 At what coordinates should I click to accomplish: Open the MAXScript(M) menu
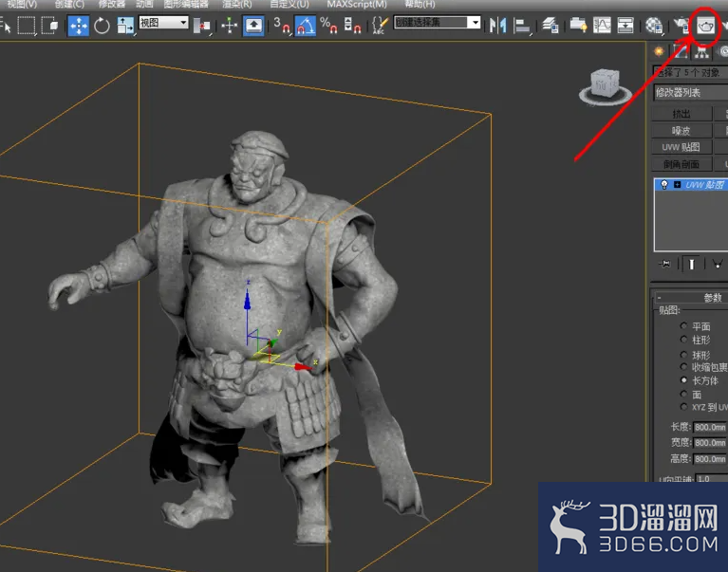pyautogui.click(x=357, y=4)
